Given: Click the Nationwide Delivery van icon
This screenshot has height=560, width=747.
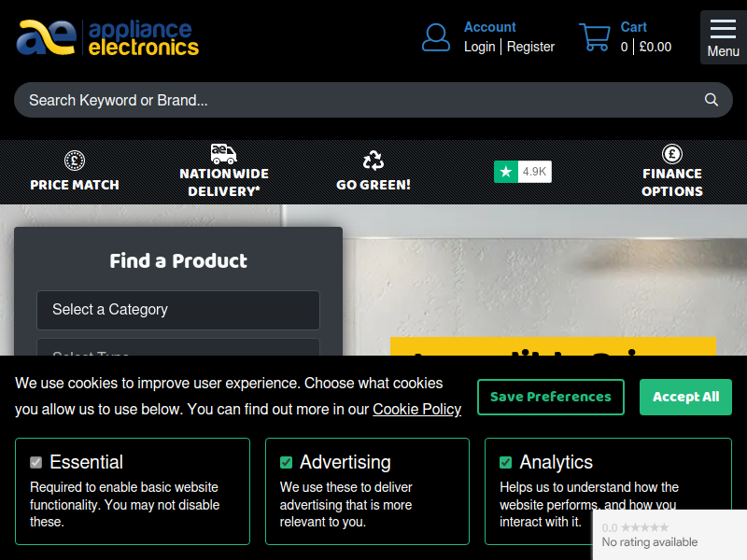Looking at the screenshot, I should (223, 154).
